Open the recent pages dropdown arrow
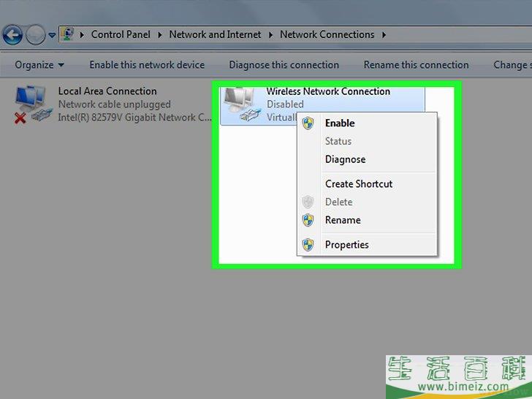Viewport: 532px width, 399px height. point(52,35)
